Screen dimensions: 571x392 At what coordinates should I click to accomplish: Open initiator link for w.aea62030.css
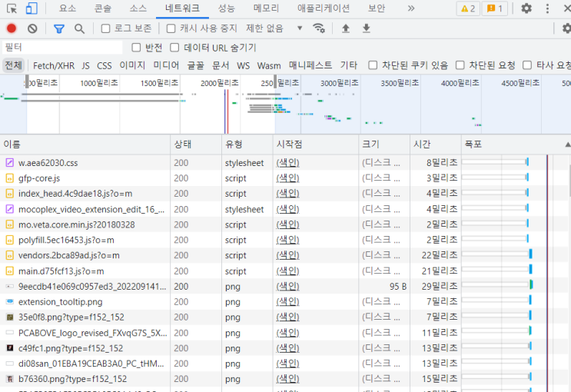click(x=287, y=162)
